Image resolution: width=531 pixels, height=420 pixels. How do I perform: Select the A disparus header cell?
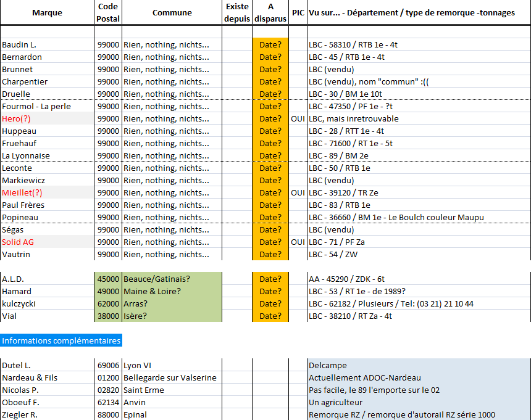coord(270,12)
